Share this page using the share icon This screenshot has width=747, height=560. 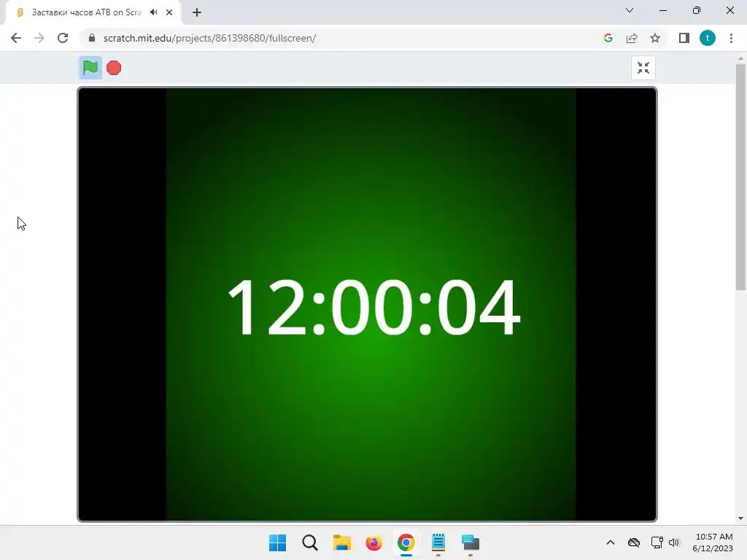[632, 38]
